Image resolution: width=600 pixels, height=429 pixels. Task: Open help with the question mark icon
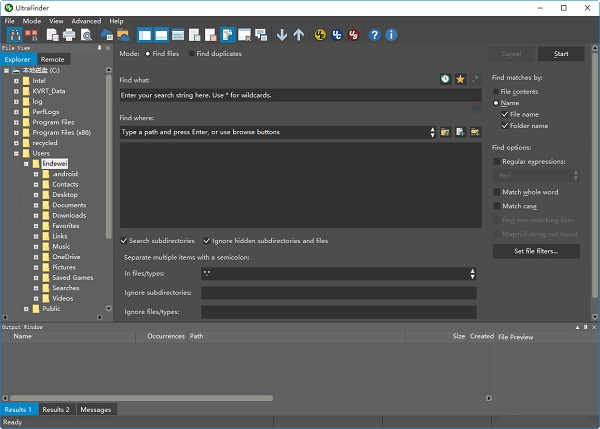[375, 35]
